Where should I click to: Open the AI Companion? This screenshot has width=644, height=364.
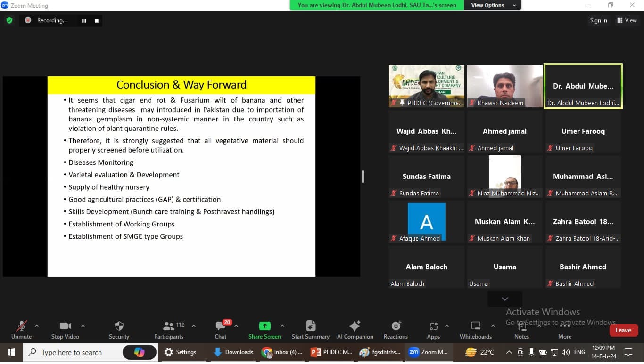pos(355,326)
